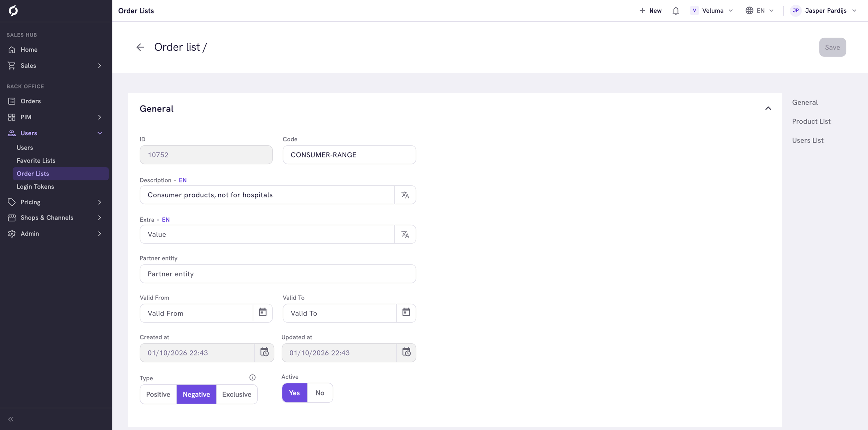868x430 pixels.
Task: Click the New button
Action: (x=651, y=11)
